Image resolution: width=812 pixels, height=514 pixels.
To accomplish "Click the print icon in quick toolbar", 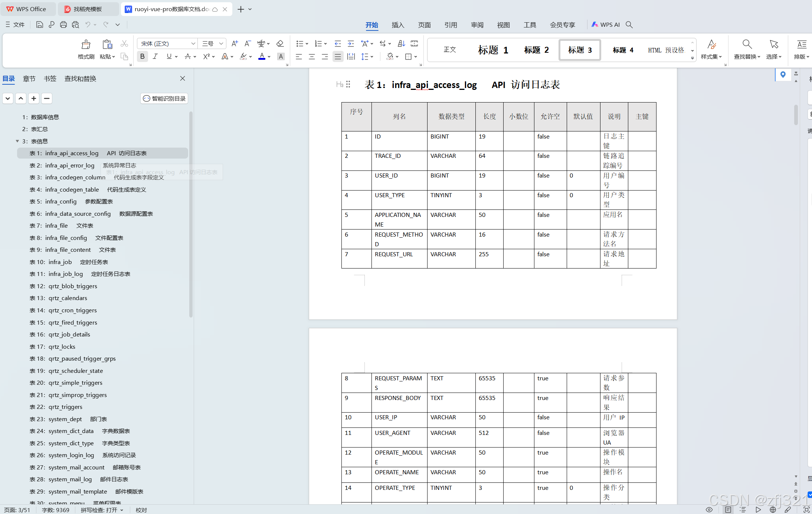I will [x=63, y=25].
